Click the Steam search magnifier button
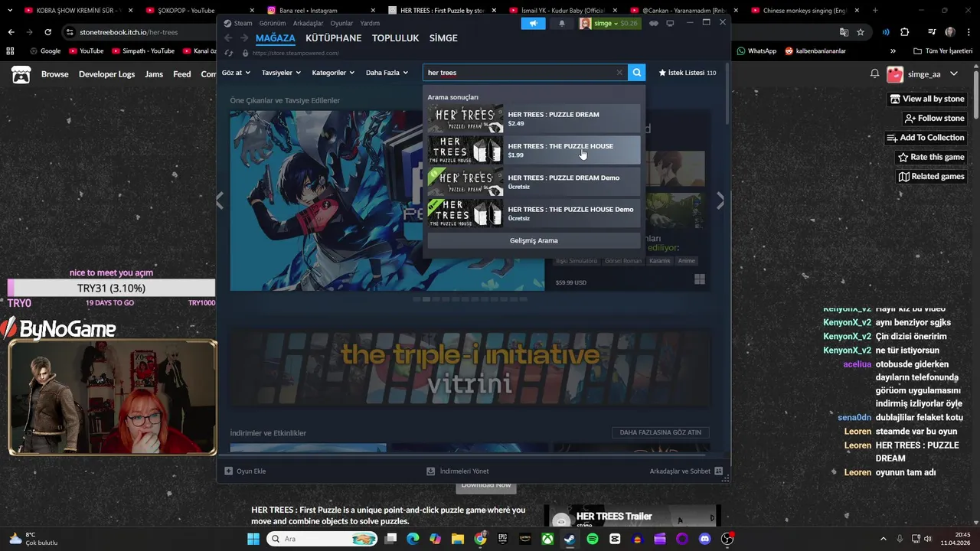Image resolution: width=980 pixels, height=551 pixels. tap(637, 73)
